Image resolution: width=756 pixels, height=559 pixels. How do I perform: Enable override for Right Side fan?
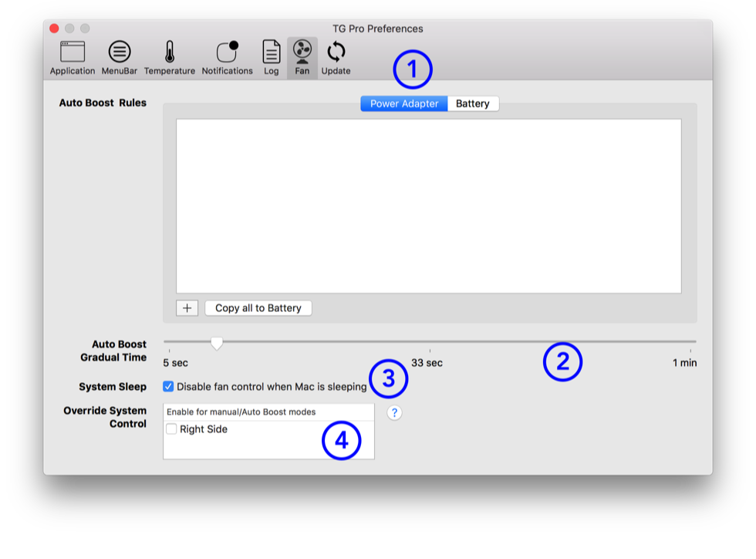pyautogui.click(x=171, y=429)
